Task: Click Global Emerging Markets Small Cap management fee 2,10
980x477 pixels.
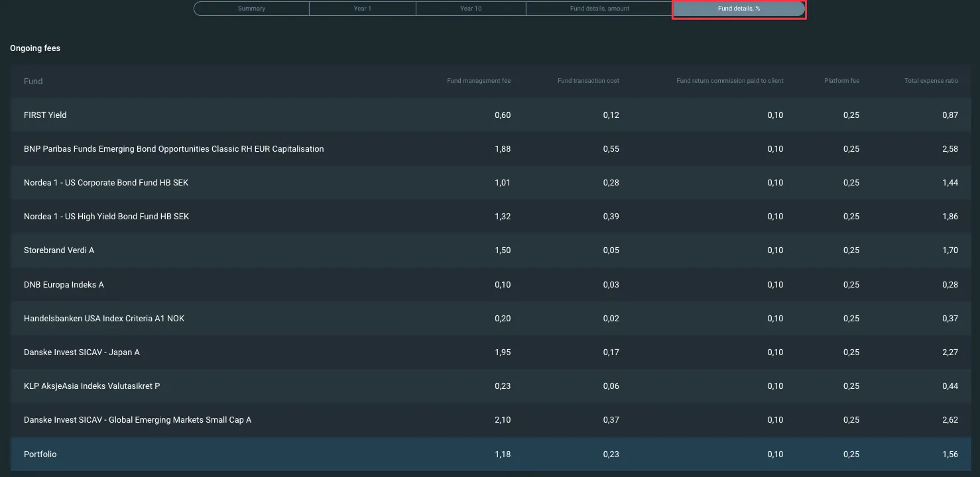Action: coord(503,420)
